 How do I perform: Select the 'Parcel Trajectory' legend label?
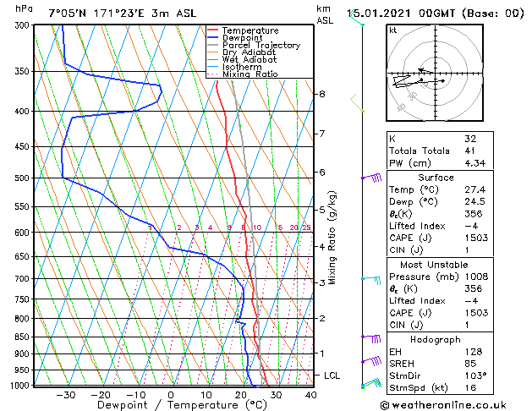[261, 45]
